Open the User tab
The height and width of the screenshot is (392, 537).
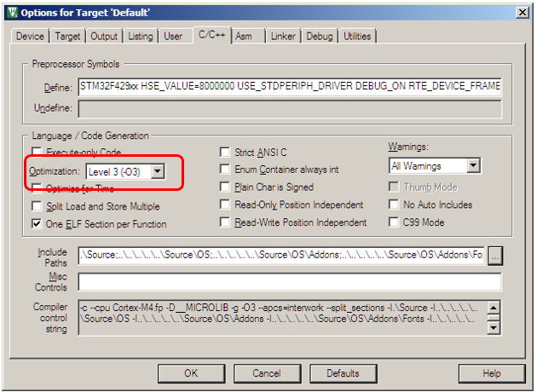[173, 37]
